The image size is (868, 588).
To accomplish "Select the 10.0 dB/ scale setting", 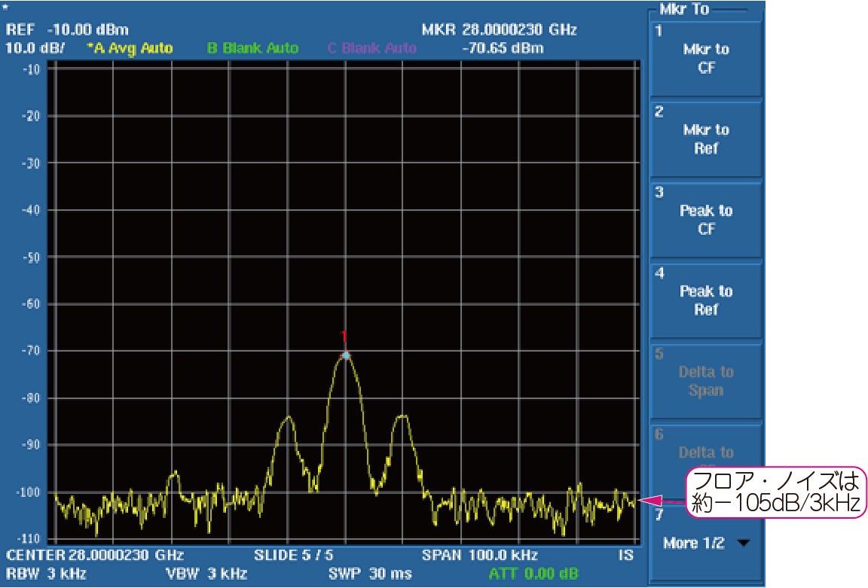I will click(x=35, y=48).
